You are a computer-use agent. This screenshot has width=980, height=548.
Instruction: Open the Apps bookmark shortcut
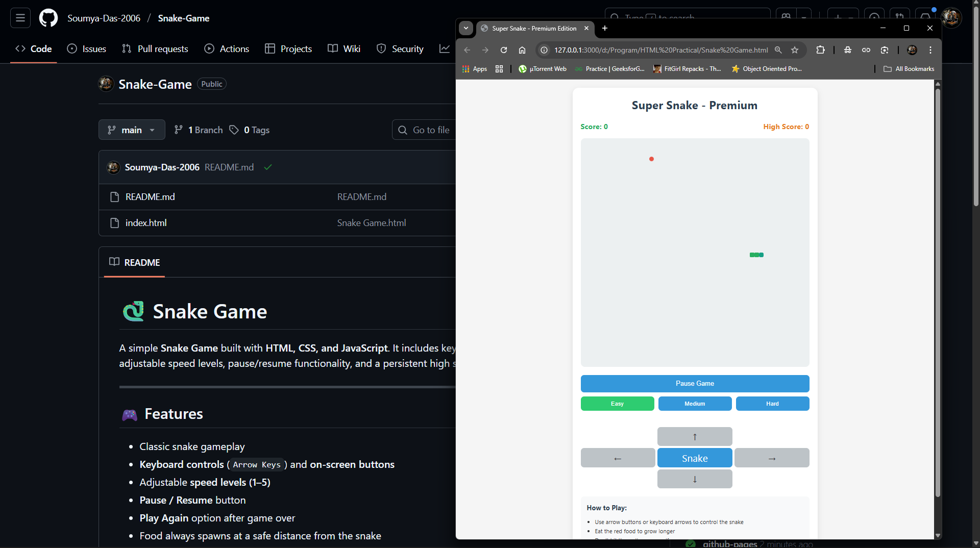pos(475,69)
